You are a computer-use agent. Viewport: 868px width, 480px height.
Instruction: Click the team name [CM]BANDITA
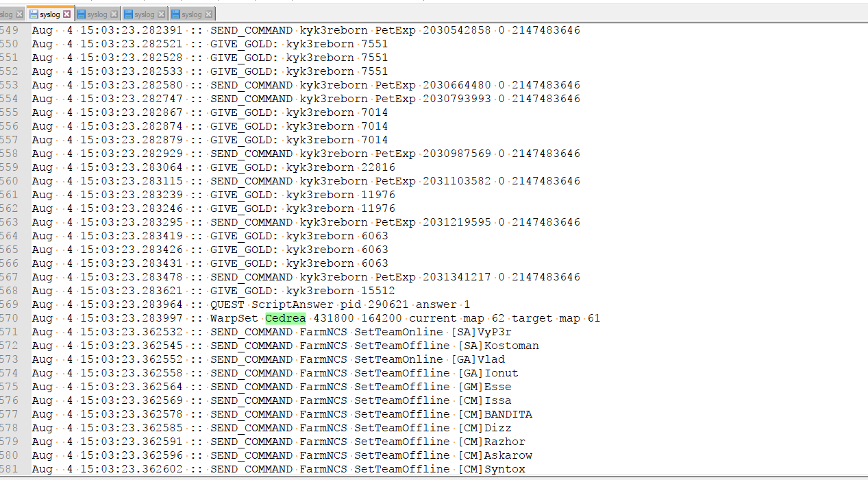(x=495, y=414)
